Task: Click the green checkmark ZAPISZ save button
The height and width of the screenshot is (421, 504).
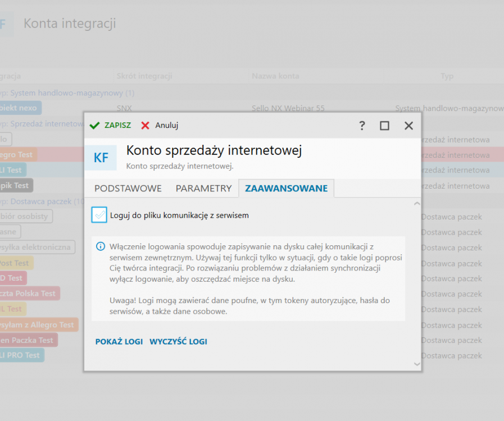Action: click(x=111, y=125)
